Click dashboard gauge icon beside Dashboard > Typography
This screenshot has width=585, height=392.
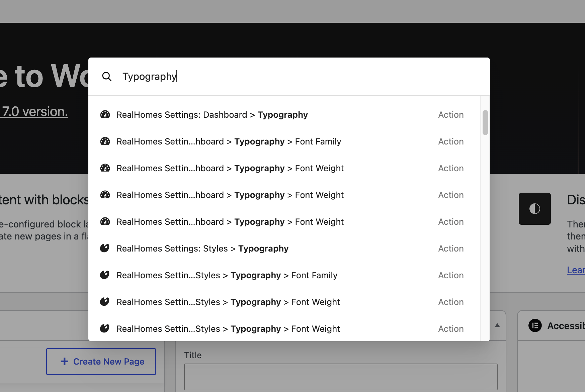pos(105,114)
